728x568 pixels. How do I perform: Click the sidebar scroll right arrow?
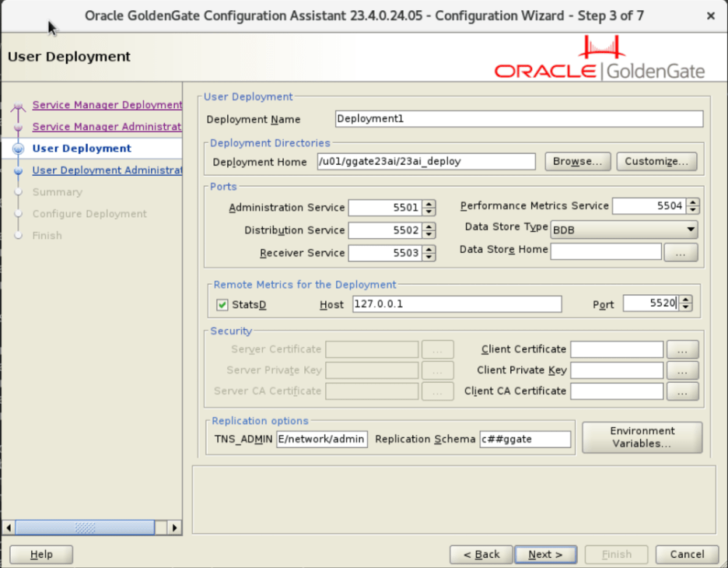click(174, 528)
